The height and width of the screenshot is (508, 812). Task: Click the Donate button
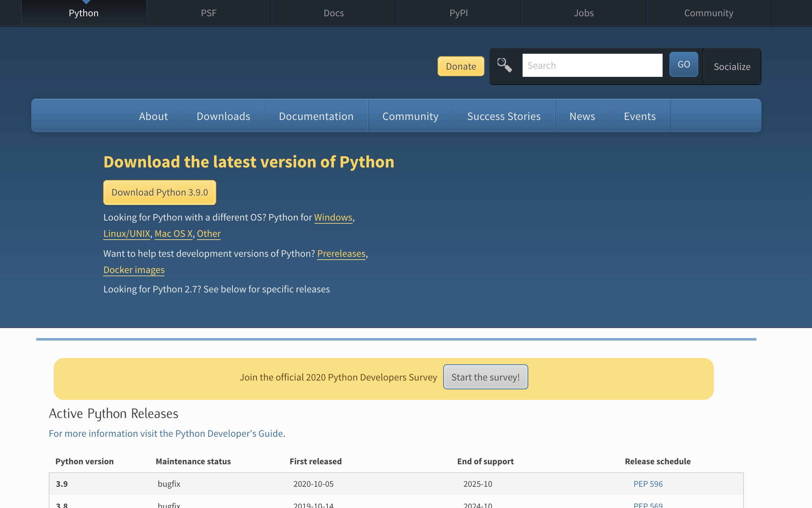coord(460,66)
